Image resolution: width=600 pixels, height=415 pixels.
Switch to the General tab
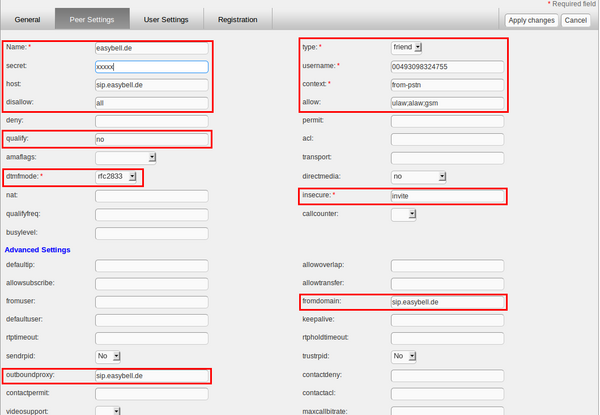[x=27, y=20]
